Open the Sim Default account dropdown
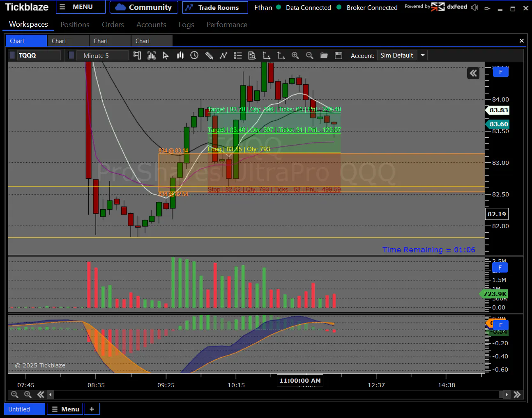Viewport: 532px width, 418px height. point(397,55)
